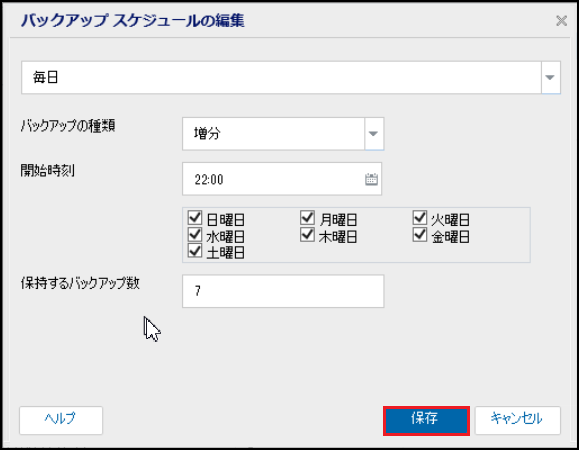Image resolution: width=579 pixels, height=450 pixels.
Task: Toggle the 月曜日 checkbox
Action: click(307, 218)
